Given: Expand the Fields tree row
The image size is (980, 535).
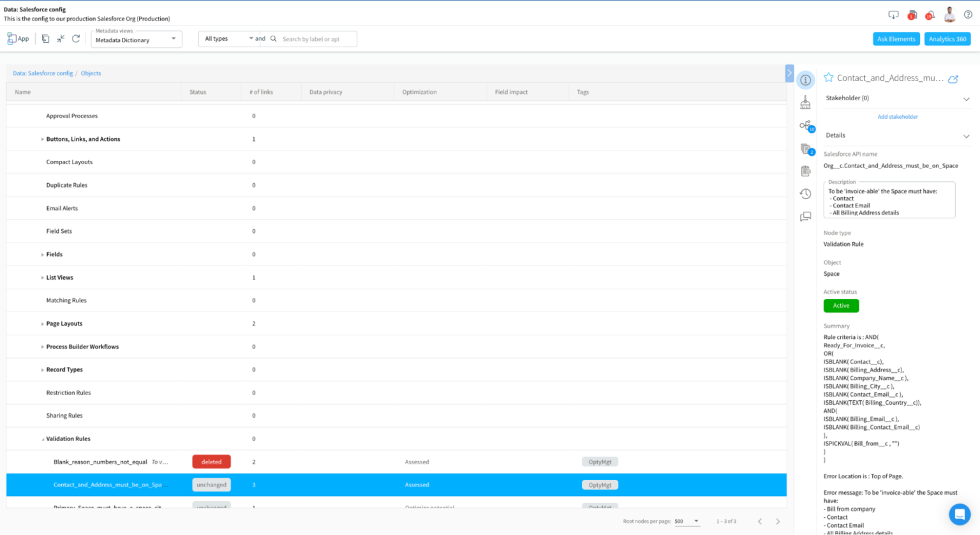Looking at the screenshot, I should [41, 254].
